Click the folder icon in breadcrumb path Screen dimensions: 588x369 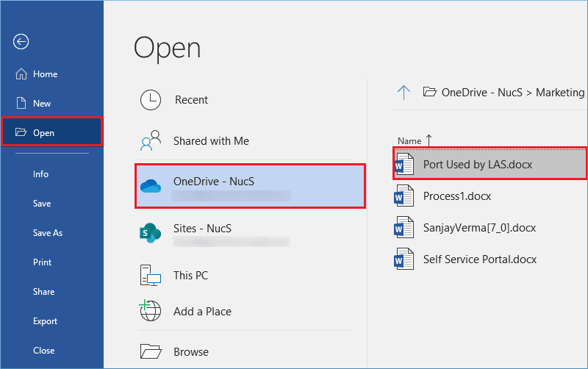coord(430,92)
